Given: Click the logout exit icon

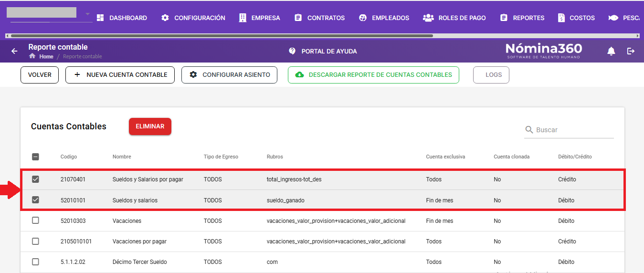Looking at the screenshot, I should coord(631,51).
